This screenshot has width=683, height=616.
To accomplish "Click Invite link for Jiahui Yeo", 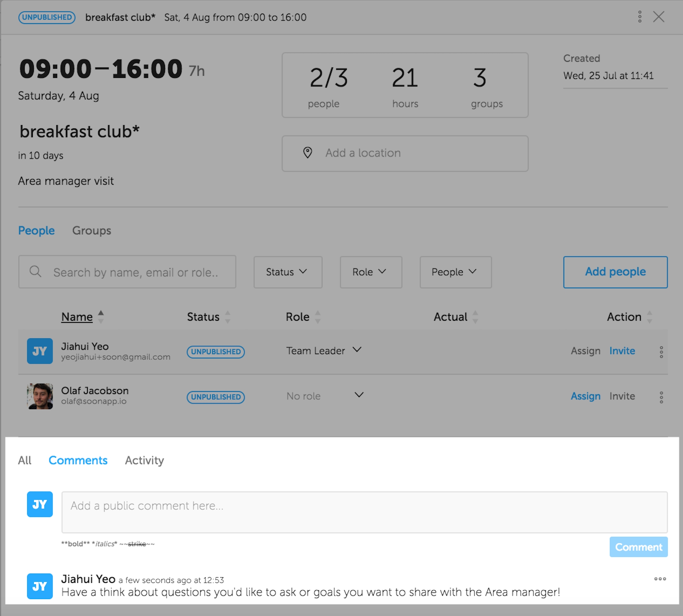I will [622, 351].
